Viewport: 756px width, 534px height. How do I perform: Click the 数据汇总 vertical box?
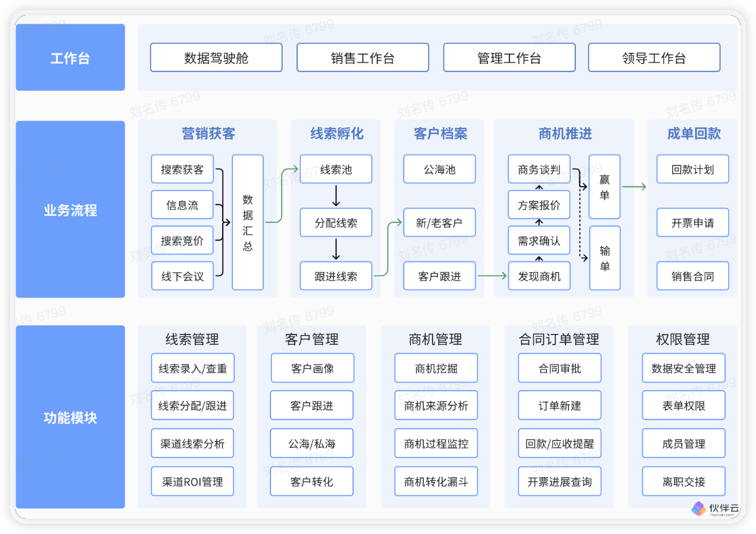click(248, 222)
